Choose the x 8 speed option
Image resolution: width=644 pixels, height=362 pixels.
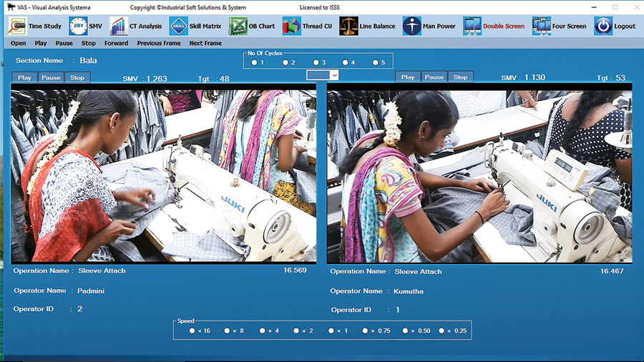click(x=227, y=331)
